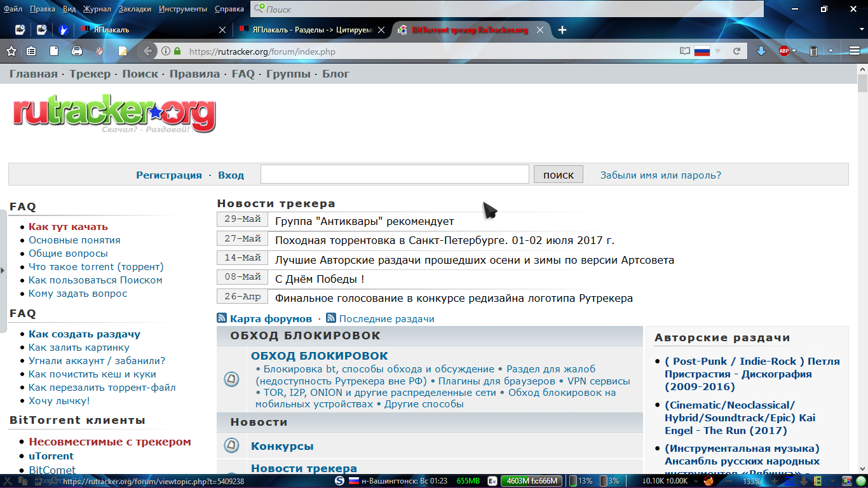The image size is (868, 488).
Task: Show site information via the info icon
Action: 166,51
